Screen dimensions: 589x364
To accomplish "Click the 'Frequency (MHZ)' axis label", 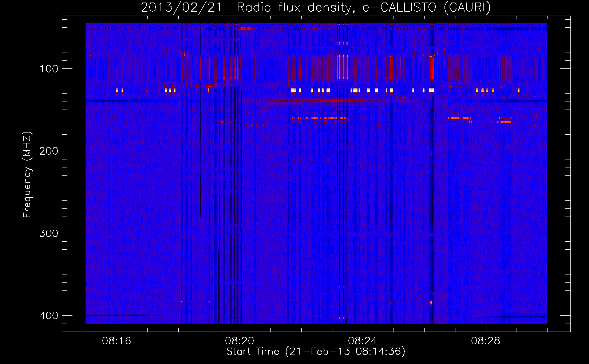I will (x=27, y=174).
